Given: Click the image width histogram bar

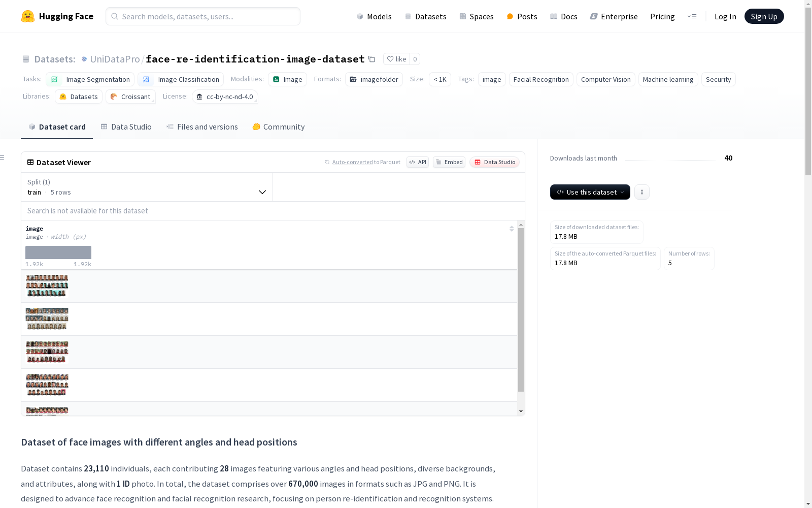Looking at the screenshot, I should pos(58,252).
